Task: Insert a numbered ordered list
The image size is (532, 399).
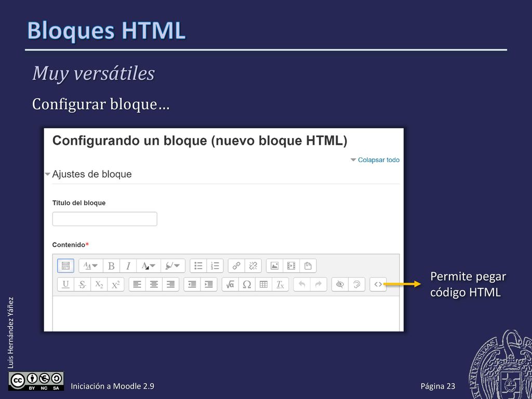Action: tap(215, 265)
